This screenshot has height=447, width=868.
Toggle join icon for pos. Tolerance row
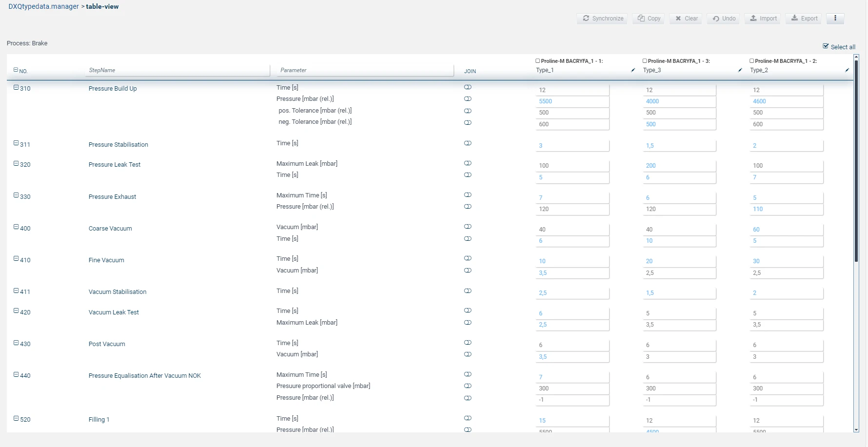coord(468,111)
